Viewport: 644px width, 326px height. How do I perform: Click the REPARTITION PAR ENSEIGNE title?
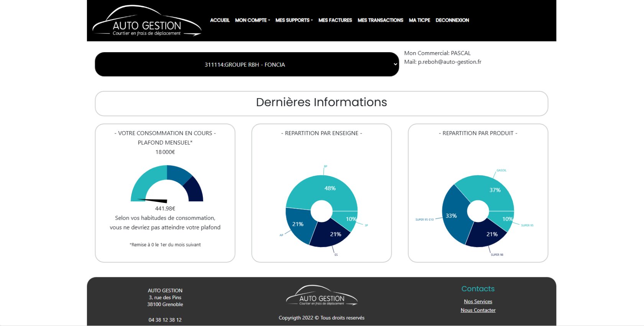click(322, 133)
